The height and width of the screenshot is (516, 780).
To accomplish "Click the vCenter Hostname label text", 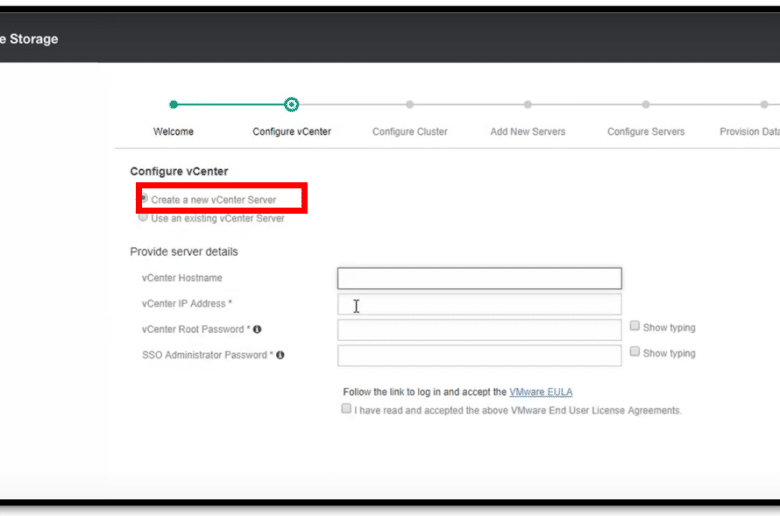I will (x=182, y=278).
